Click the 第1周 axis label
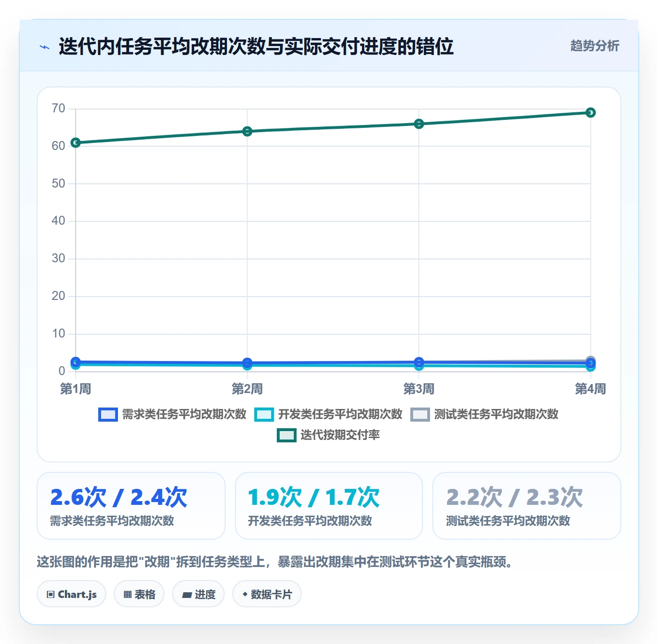 76,389
